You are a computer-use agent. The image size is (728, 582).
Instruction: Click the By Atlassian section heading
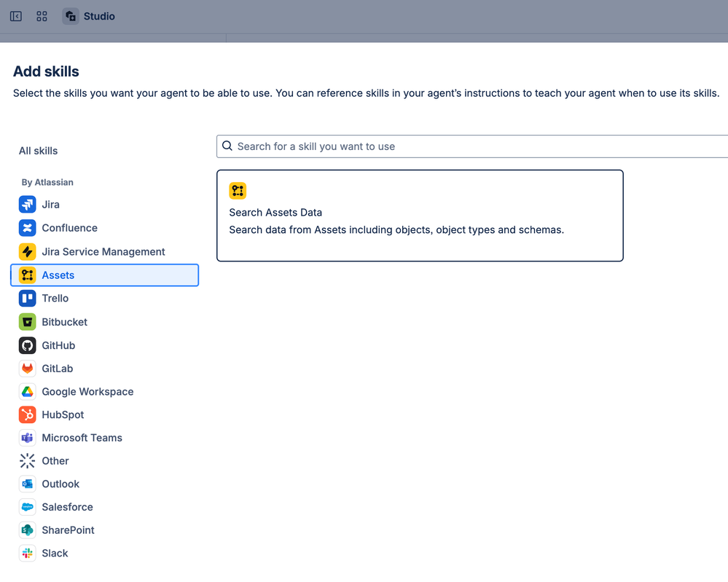47,182
